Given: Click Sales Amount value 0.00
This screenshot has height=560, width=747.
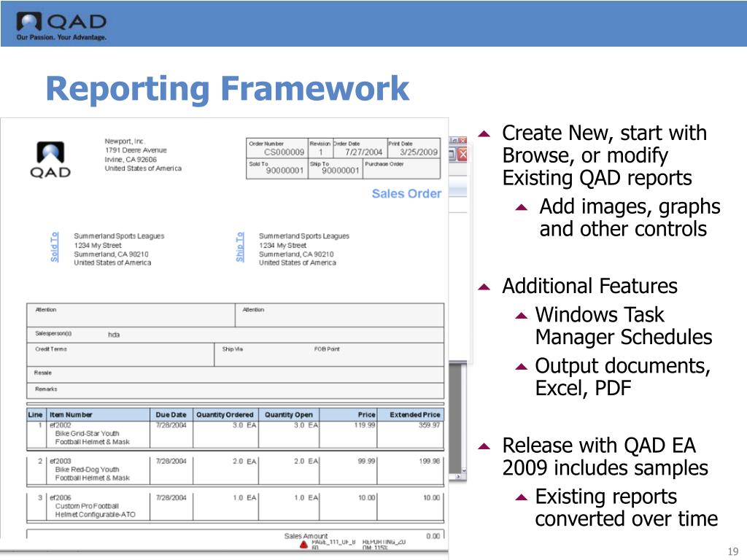Looking at the screenshot, I should click(433, 536).
